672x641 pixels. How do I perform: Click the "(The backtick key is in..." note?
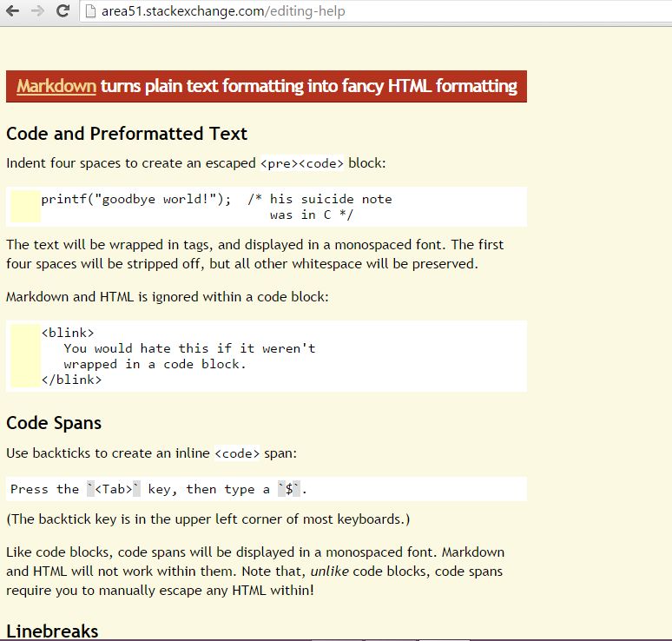[208, 519]
